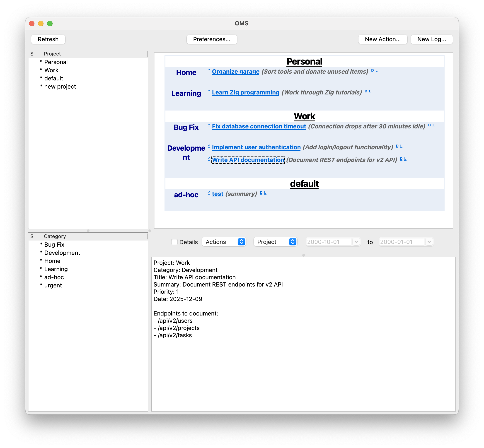Open the Learn Zig programming link
The image size is (484, 448).
click(x=245, y=92)
